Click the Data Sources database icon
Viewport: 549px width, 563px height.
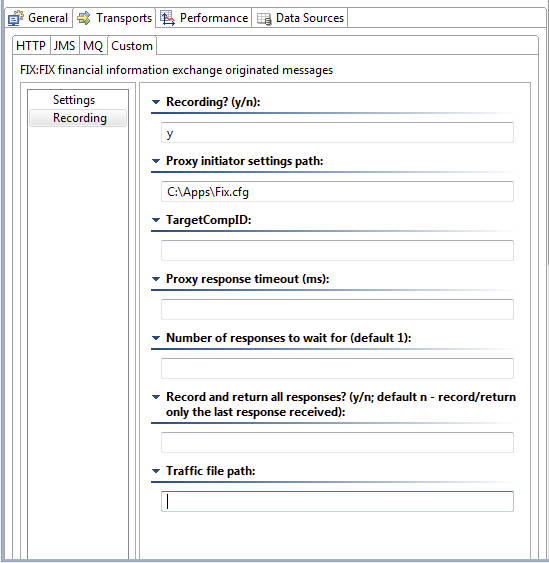[264, 19]
